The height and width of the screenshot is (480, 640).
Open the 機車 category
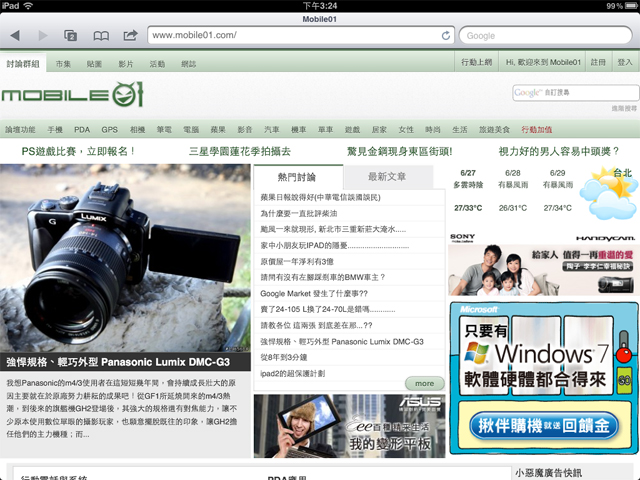tap(298, 130)
